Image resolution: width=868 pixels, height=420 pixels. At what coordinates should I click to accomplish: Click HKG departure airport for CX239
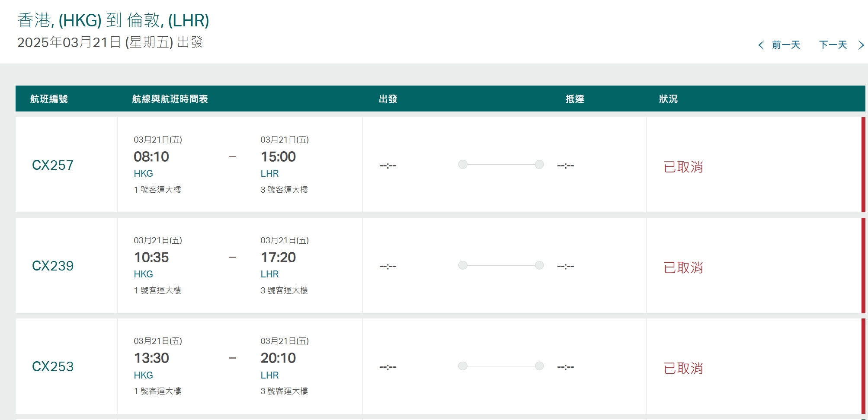pos(144,274)
